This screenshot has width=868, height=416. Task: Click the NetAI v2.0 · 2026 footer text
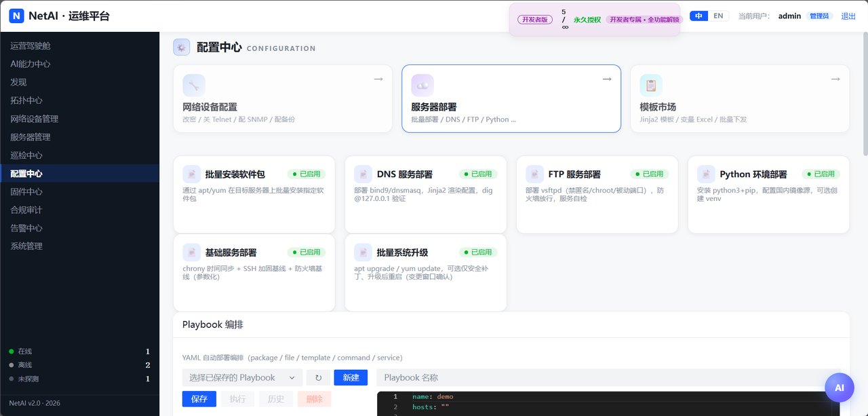(35, 403)
